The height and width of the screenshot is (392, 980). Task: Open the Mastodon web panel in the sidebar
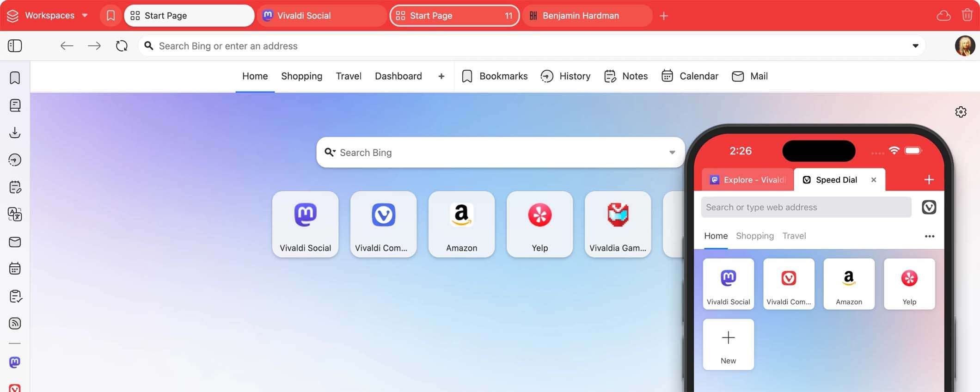pyautogui.click(x=15, y=362)
